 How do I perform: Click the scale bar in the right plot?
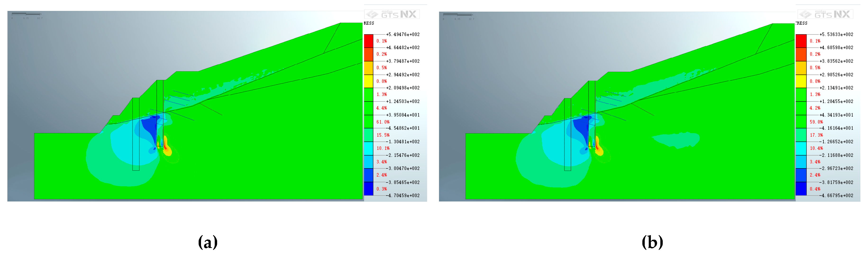pyautogui.click(x=458, y=15)
